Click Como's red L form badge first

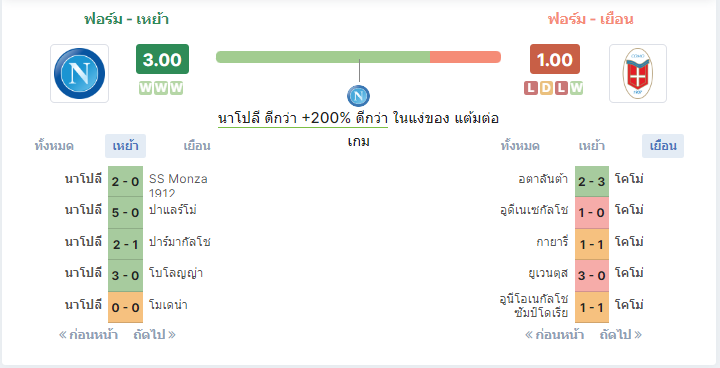[531, 88]
